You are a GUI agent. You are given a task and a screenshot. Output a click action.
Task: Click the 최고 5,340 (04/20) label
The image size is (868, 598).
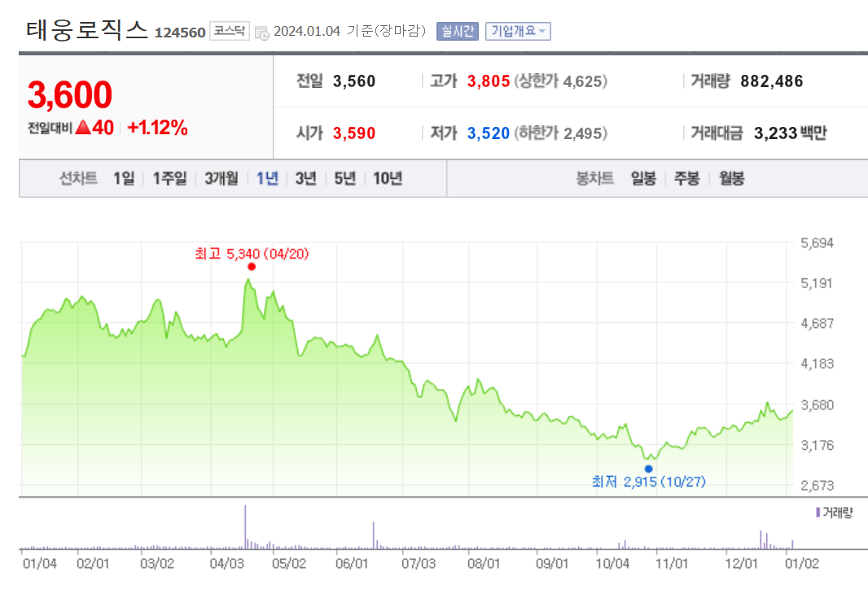pos(252,254)
